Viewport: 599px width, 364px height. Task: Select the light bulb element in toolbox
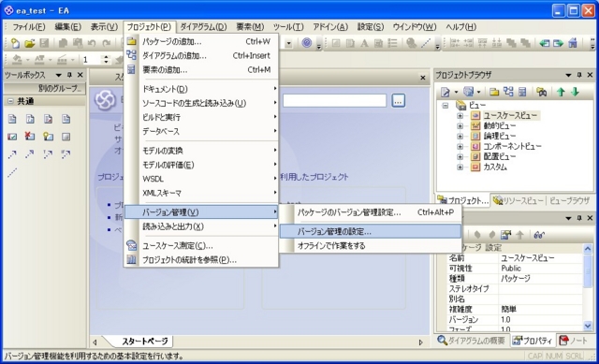pyautogui.click(x=48, y=136)
